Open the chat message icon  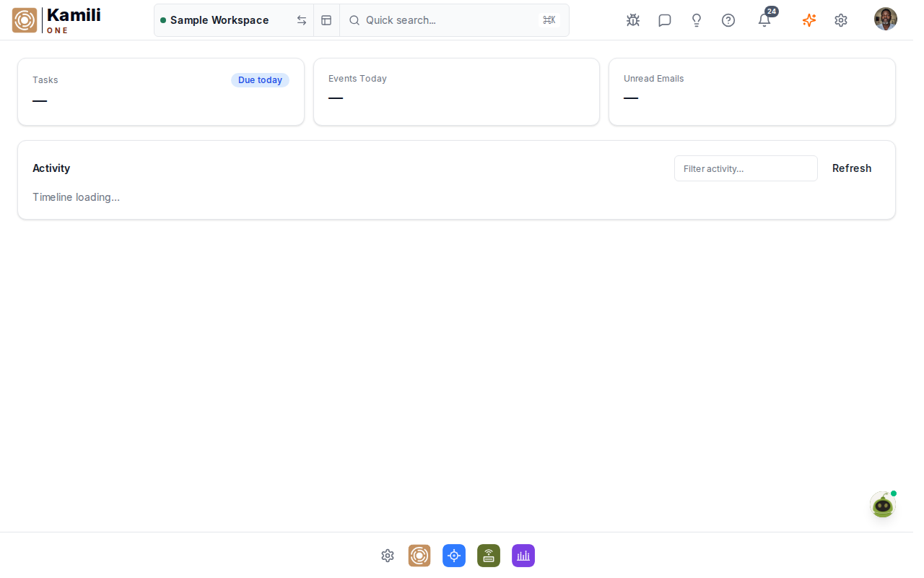coord(665,20)
